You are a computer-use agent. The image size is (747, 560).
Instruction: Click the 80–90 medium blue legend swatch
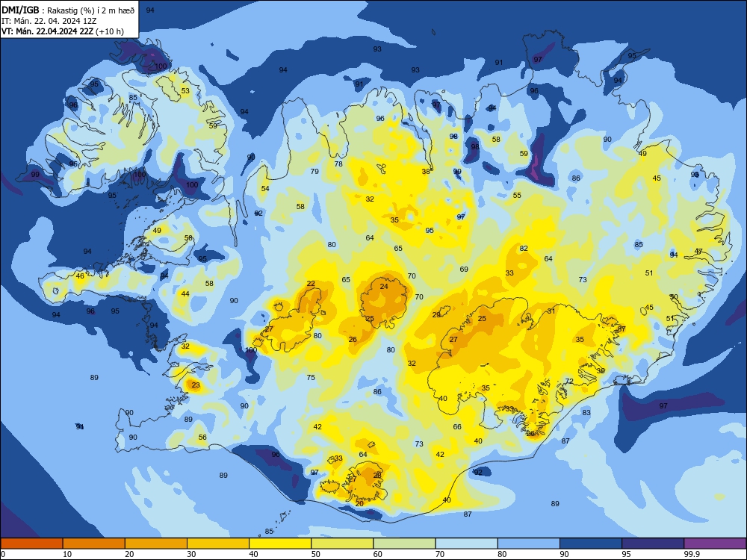pos(529,544)
